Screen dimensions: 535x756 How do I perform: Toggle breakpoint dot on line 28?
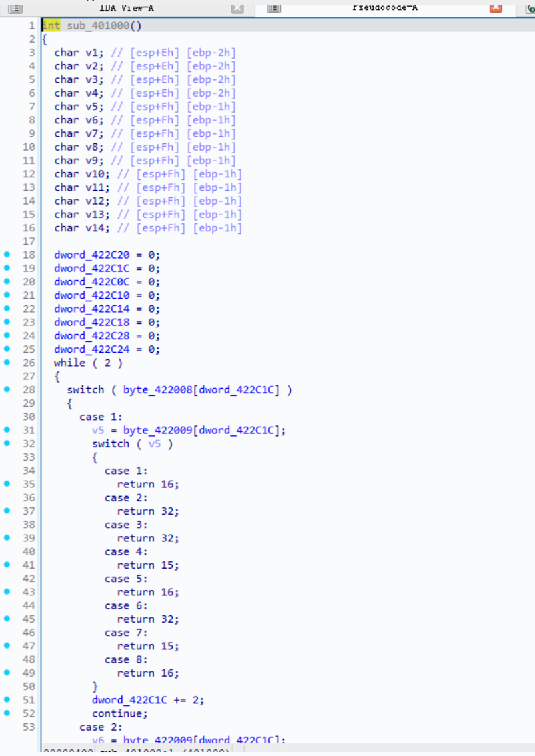[7, 389]
